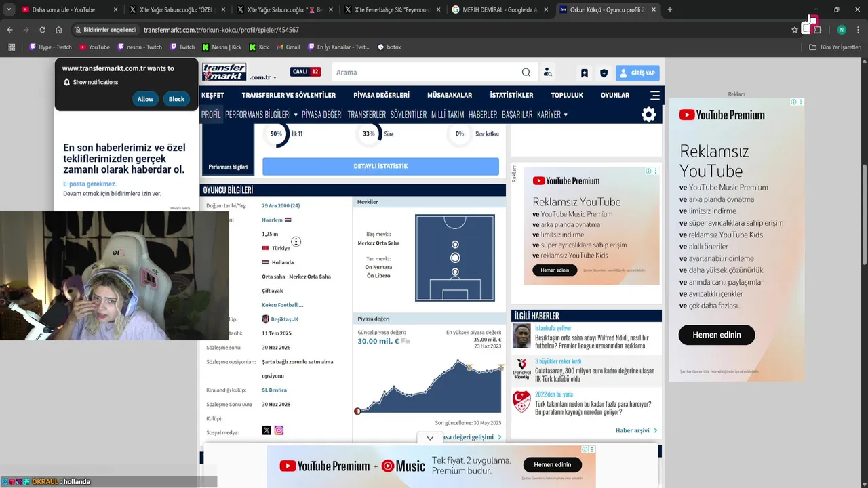This screenshot has height=488, width=868.
Task: Click the Wilfred Ndidi news thumbnail
Action: coord(521,336)
